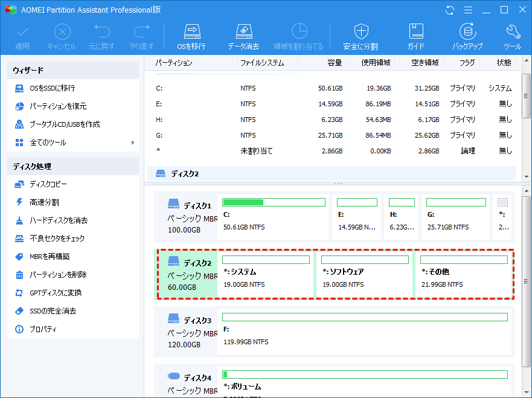Select the ソフトウェア 19.00GB partition block
Viewport: 532px width, 398px height.
(x=365, y=275)
